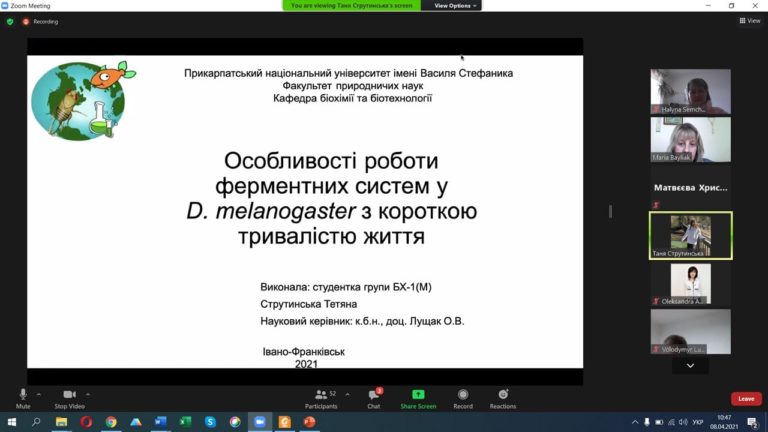
Task: Select Maria Bayliak's video thumbnail
Action: (x=691, y=140)
